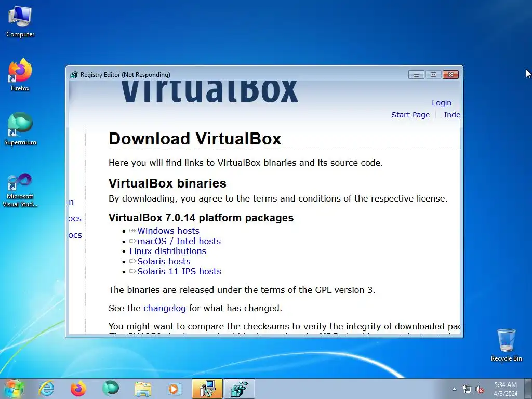The width and height of the screenshot is (532, 399).
Task: Show hidden tray icons arrow
Action: pos(454,389)
